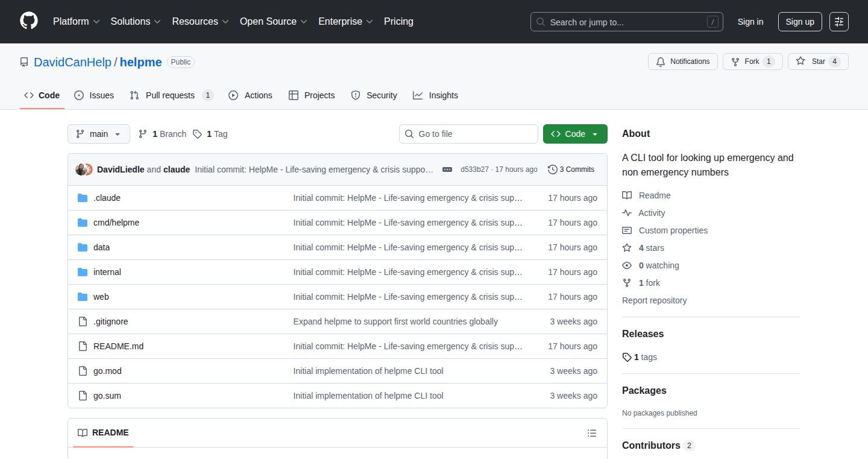This screenshot has width=868, height=459.
Task: Click the GitHub logo icon
Action: click(x=29, y=21)
